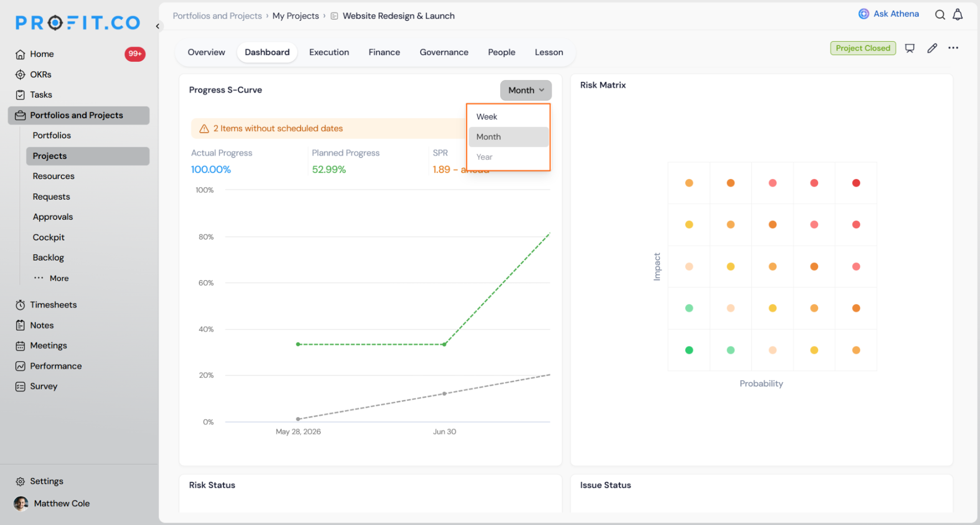Click the Project Closed status button
Screen dimensions: 980x525
click(863, 48)
